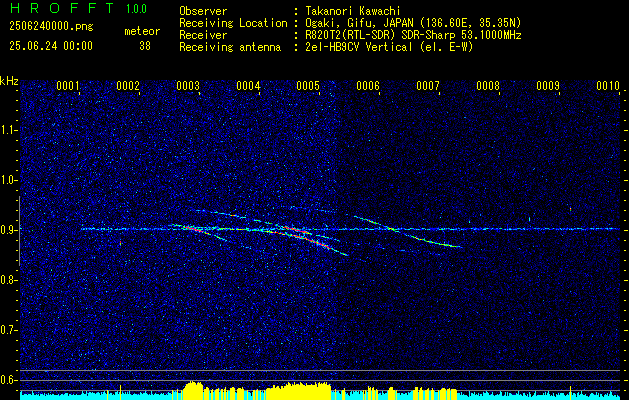Click the HROFFT title text
This screenshot has width=629, height=400.
[x=62, y=8]
